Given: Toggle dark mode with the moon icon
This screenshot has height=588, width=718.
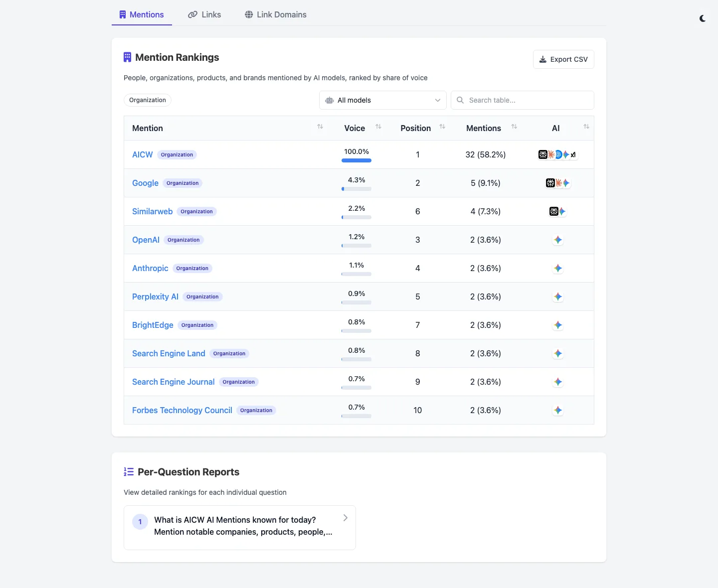Looking at the screenshot, I should [703, 18].
